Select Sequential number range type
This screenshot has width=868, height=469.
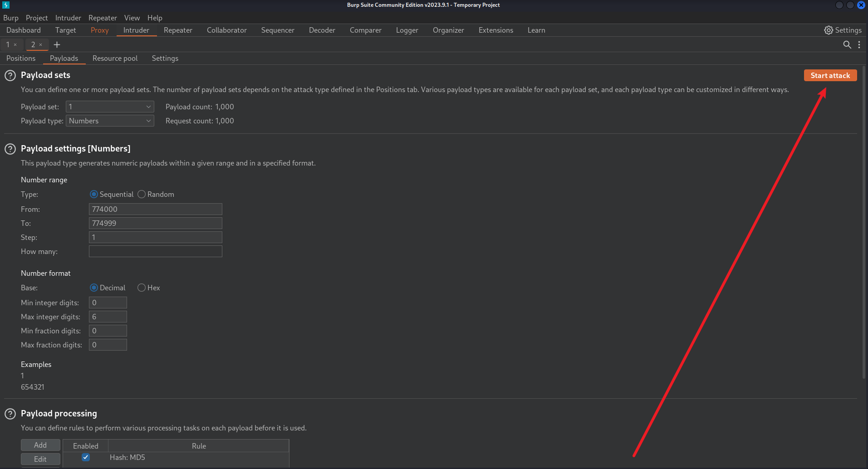click(x=94, y=194)
